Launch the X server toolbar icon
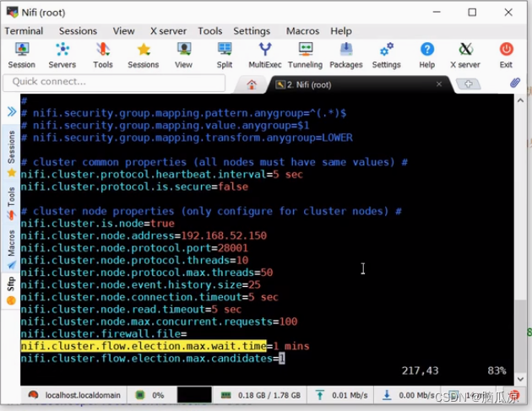The height and width of the screenshot is (411, 532). coord(465,55)
